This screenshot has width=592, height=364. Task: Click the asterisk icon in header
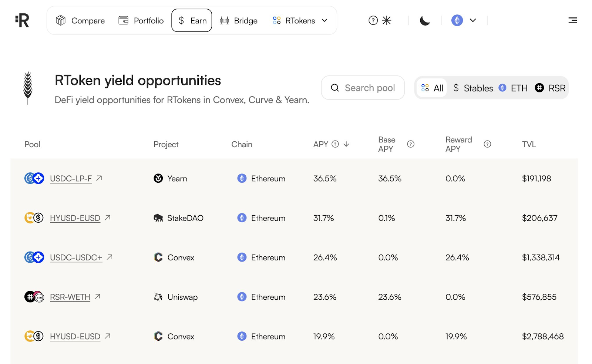tap(386, 20)
